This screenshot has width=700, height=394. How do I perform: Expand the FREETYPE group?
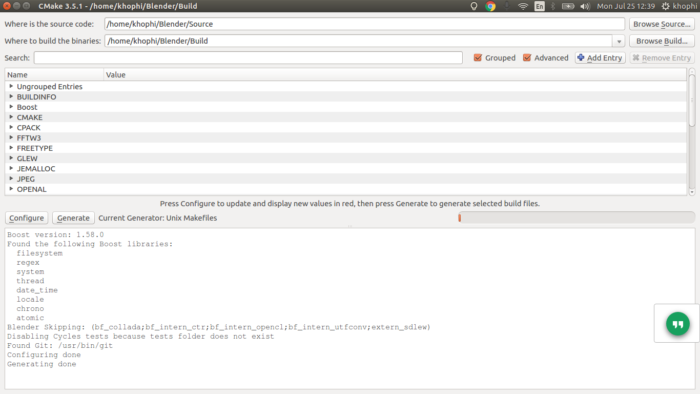click(11, 148)
